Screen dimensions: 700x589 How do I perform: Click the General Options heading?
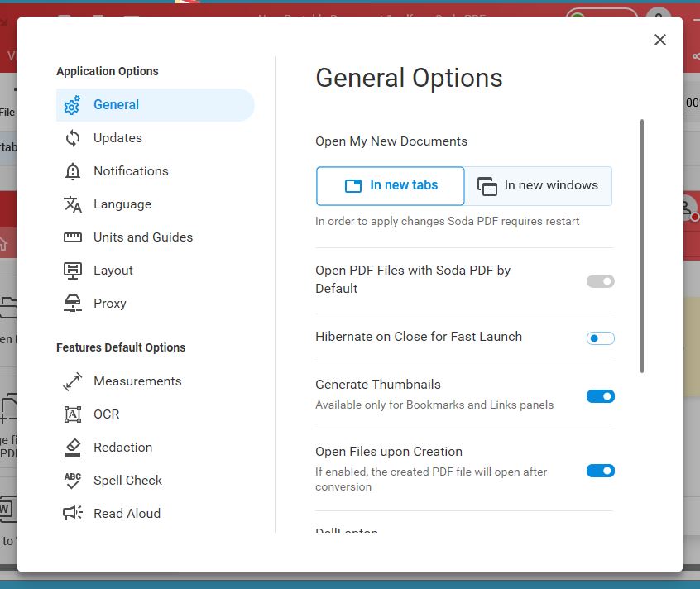409,78
